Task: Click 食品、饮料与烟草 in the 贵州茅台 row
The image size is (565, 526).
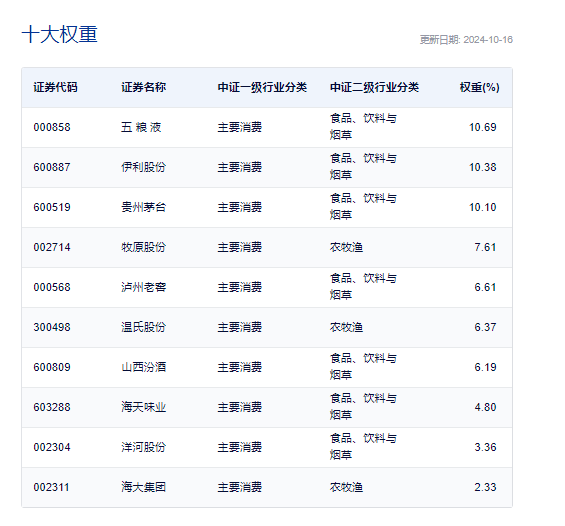Action: pyautogui.click(x=363, y=206)
